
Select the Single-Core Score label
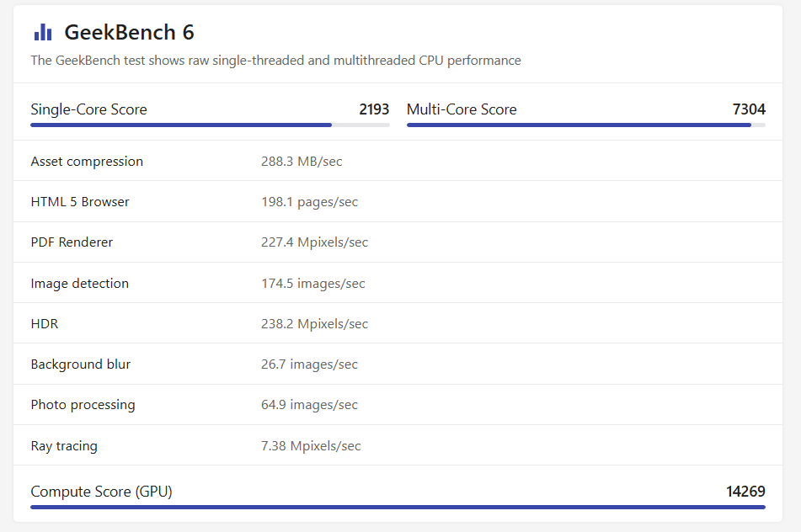[x=88, y=109]
